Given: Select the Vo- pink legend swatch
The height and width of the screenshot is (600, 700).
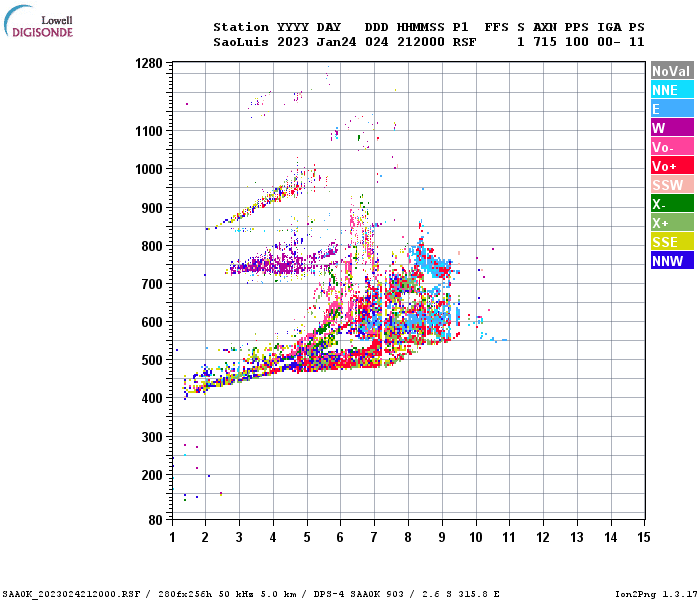Looking at the screenshot, I should click(x=672, y=146).
